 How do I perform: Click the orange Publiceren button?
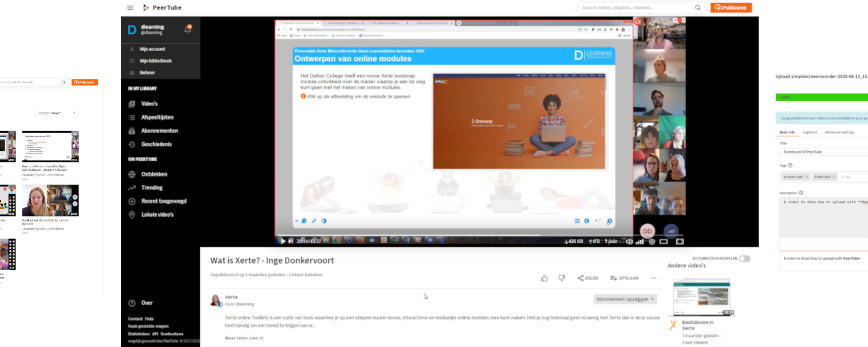click(x=731, y=7)
